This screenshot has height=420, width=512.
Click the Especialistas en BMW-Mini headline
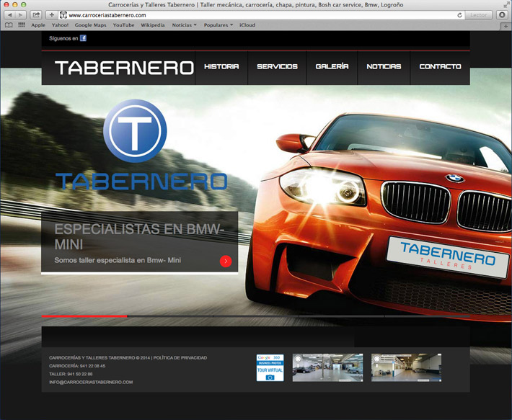click(x=139, y=237)
